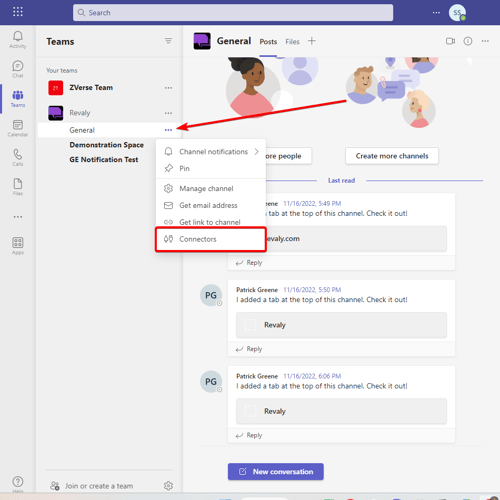Open Apps store in the left rail
Screen dimensions: 500x500
(18, 246)
